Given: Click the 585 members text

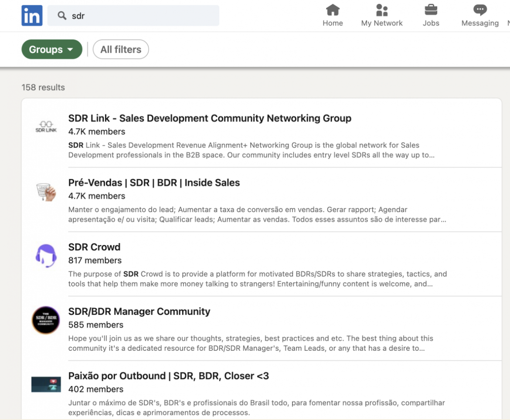Looking at the screenshot, I should 96,325.
